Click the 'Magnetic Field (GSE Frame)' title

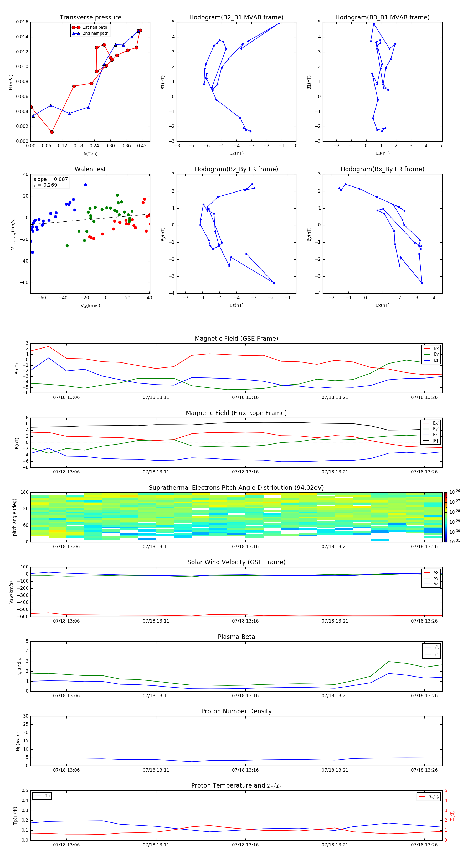tap(236, 339)
